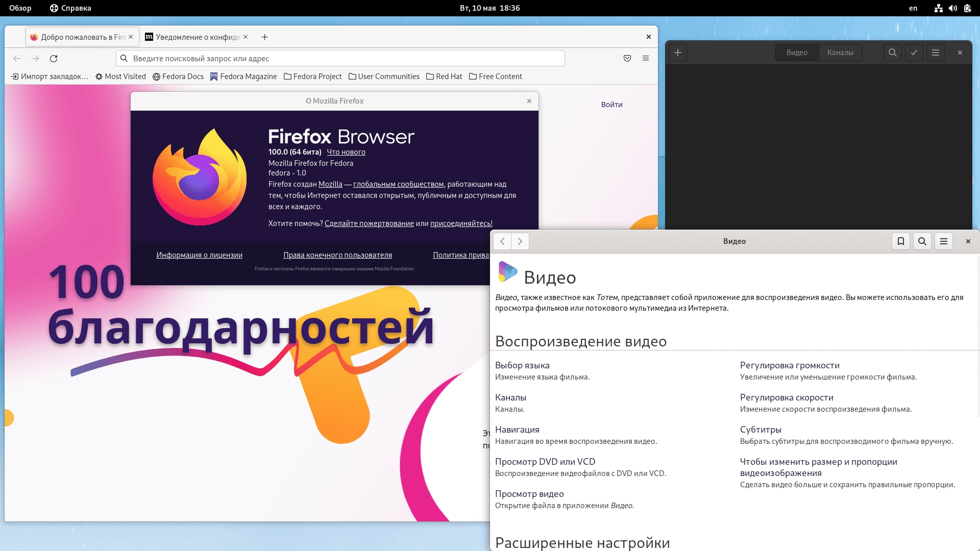Open 'Регулировка скорости' help topic
Screen dimensions: 980x551
click(x=787, y=397)
